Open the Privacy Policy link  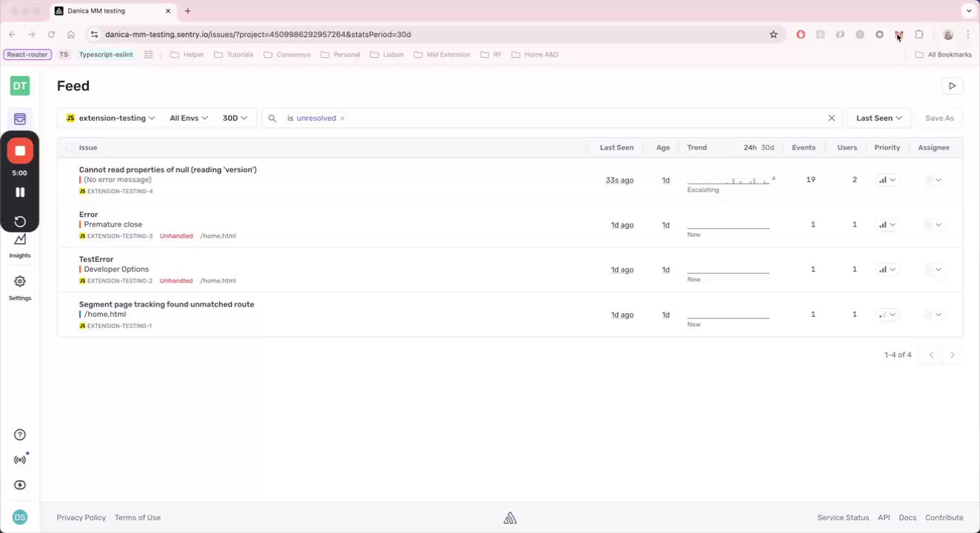coord(81,517)
